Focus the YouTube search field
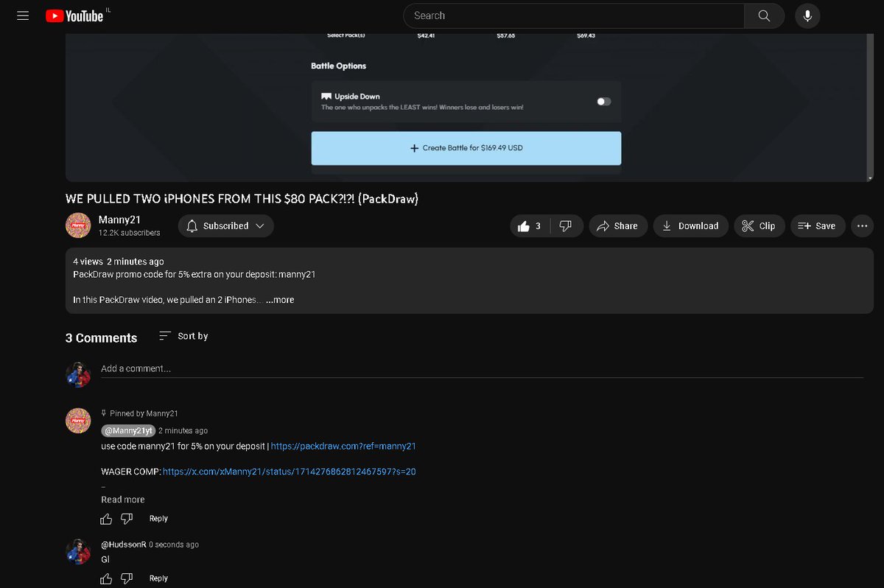884x588 pixels. pos(573,15)
